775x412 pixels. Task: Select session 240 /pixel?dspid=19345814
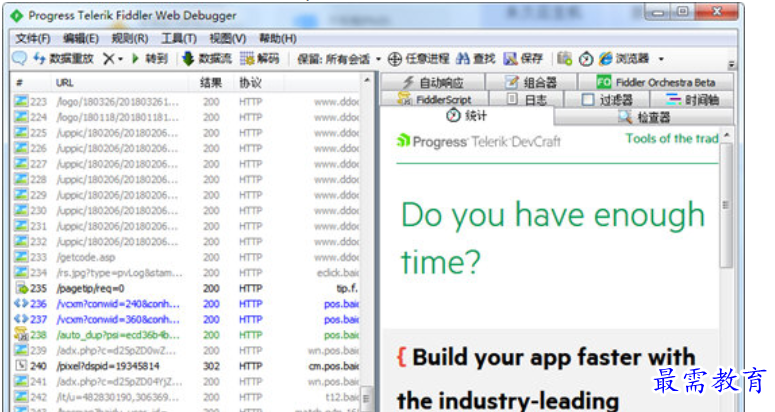pyautogui.click(x=187, y=366)
